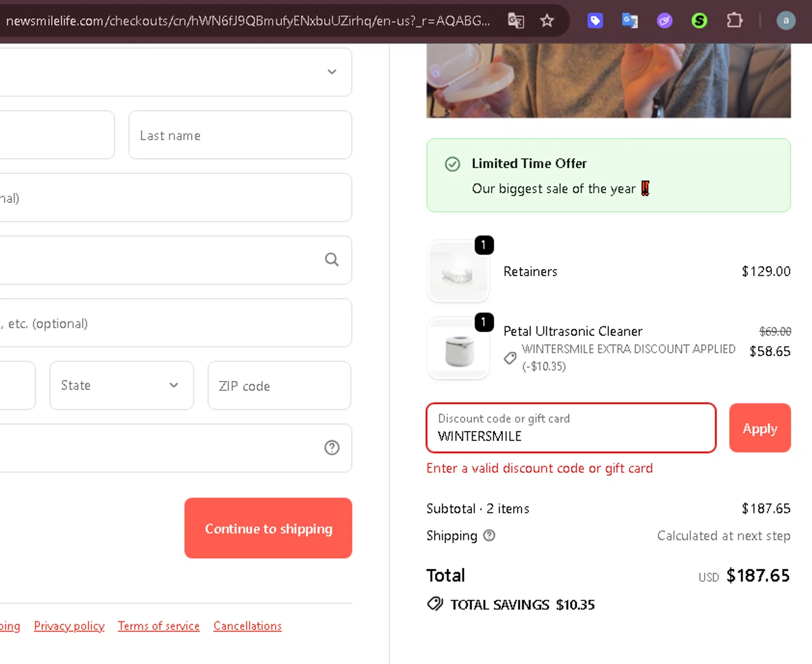Screen dimensions: 812x664
Task: Click 'Calculated at next step' shipping text
Action: coord(724,535)
